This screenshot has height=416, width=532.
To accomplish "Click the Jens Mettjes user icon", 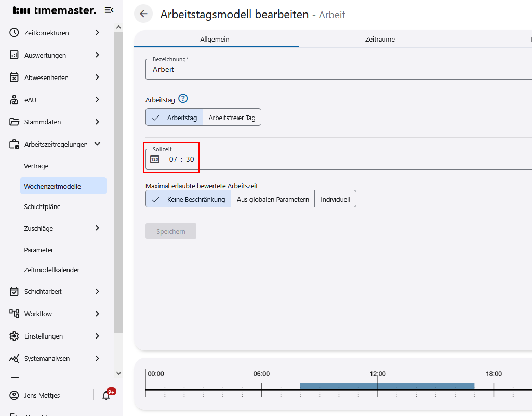I will click(15, 395).
